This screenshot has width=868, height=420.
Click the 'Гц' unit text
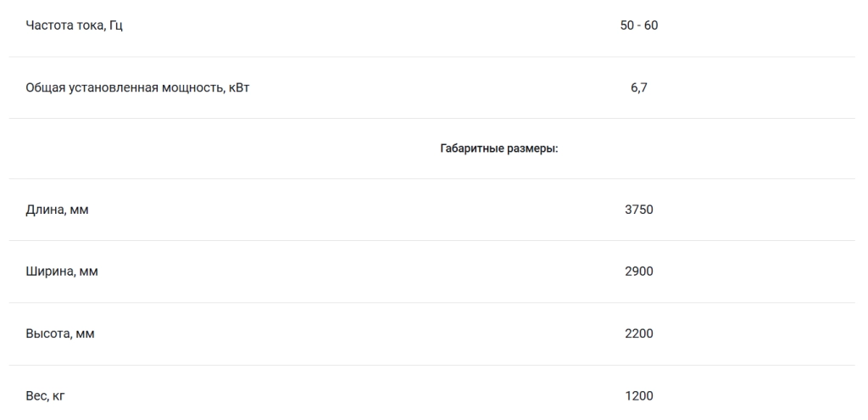point(115,26)
